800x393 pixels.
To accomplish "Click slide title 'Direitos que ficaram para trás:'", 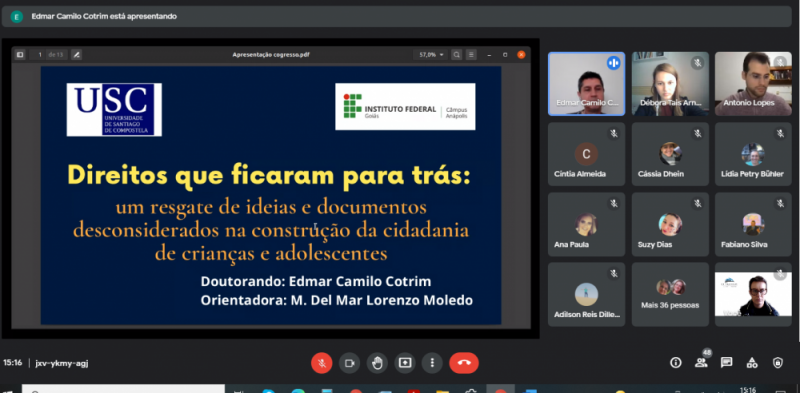I will 269,175.
